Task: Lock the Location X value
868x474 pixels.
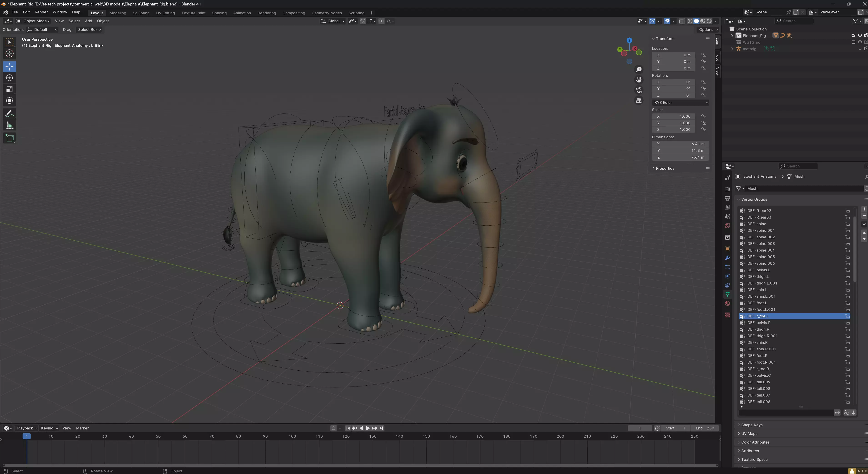Action: point(704,55)
